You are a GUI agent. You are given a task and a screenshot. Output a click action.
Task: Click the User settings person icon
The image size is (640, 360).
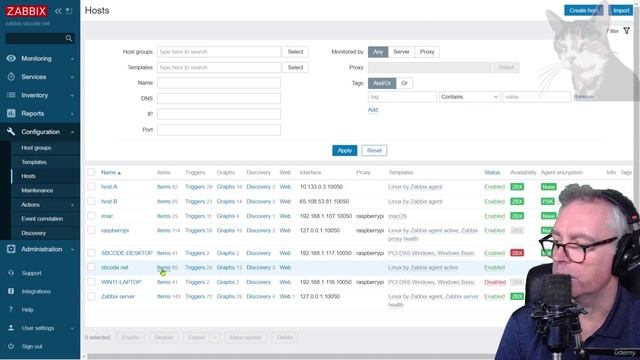(11, 328)
